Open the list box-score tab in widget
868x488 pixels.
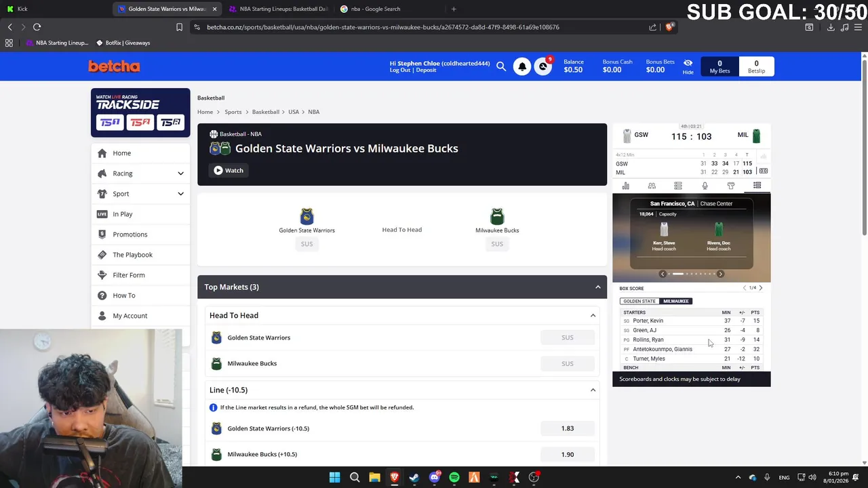pos(757,186)
